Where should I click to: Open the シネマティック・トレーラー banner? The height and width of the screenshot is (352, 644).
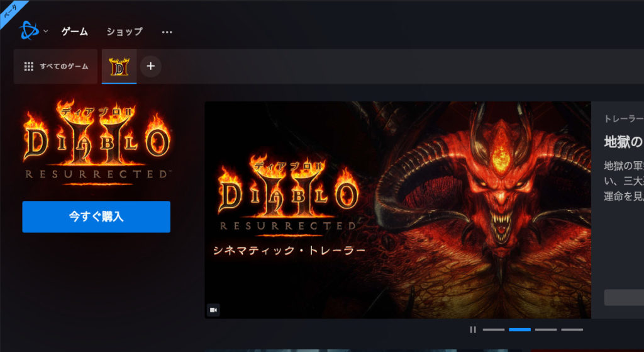(x=397, y=210)
